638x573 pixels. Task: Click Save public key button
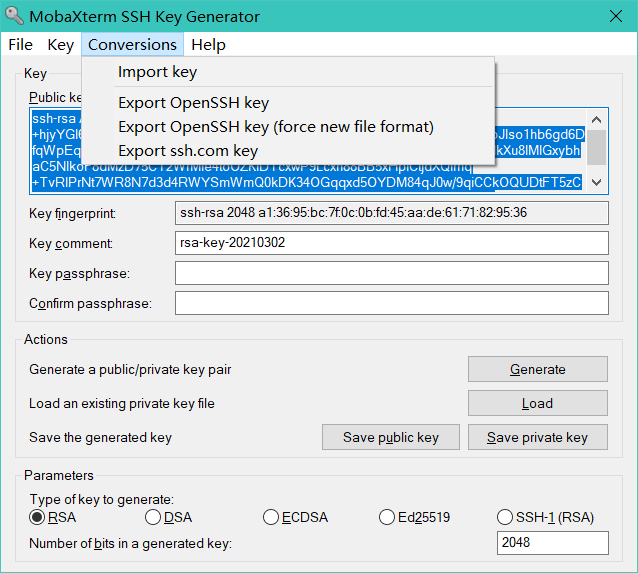[390, 437]
